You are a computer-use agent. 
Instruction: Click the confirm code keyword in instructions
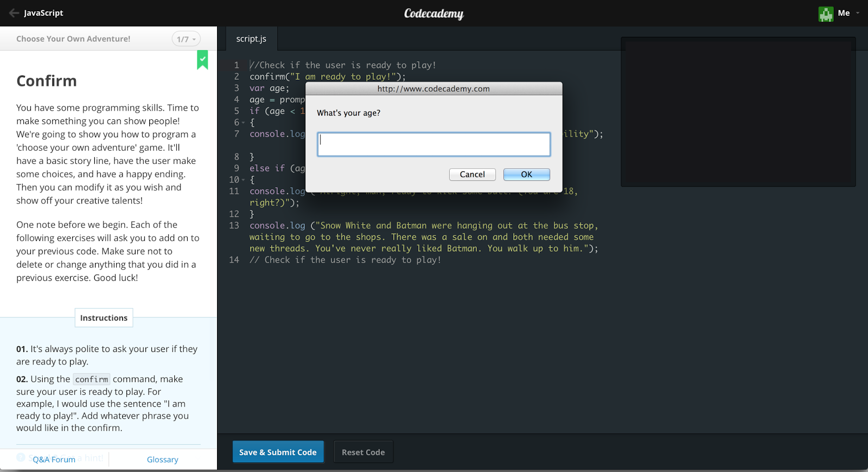click(x=92, y=379)
